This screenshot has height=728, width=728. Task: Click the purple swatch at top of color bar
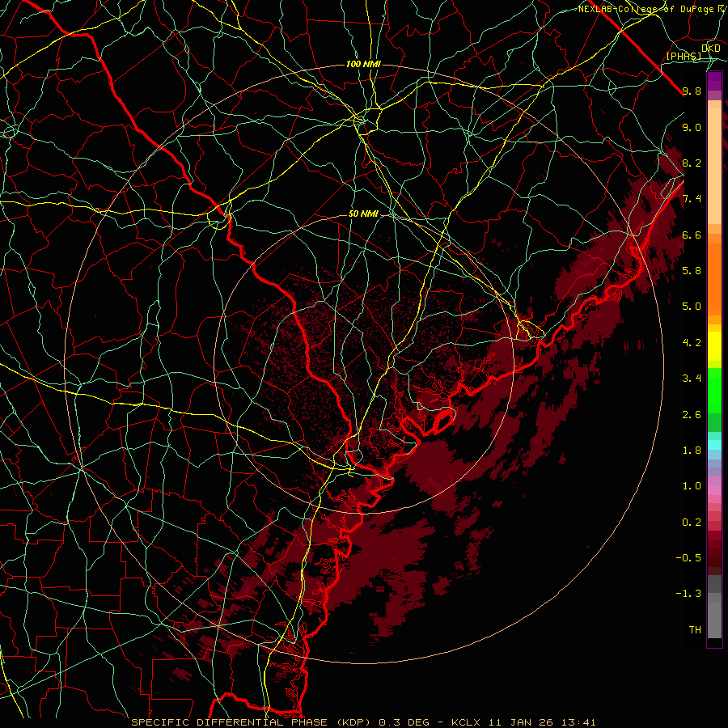pos(714,82)
